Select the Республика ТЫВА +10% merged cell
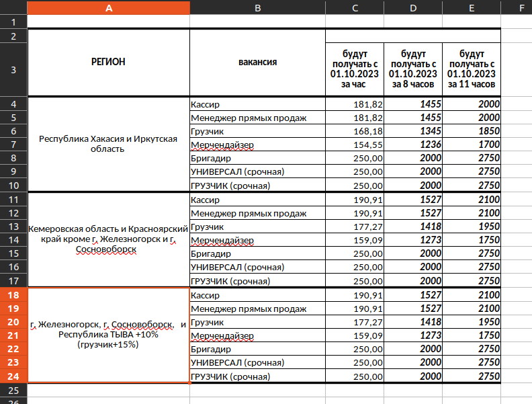Image resolution: width=532 pixels, height=404 pixels. pyautogui.click(x=108, y=334)
